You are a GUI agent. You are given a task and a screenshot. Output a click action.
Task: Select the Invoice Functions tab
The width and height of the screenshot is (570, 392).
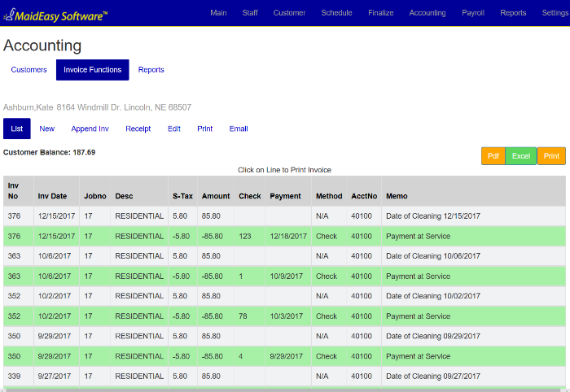tap(92, 70)
